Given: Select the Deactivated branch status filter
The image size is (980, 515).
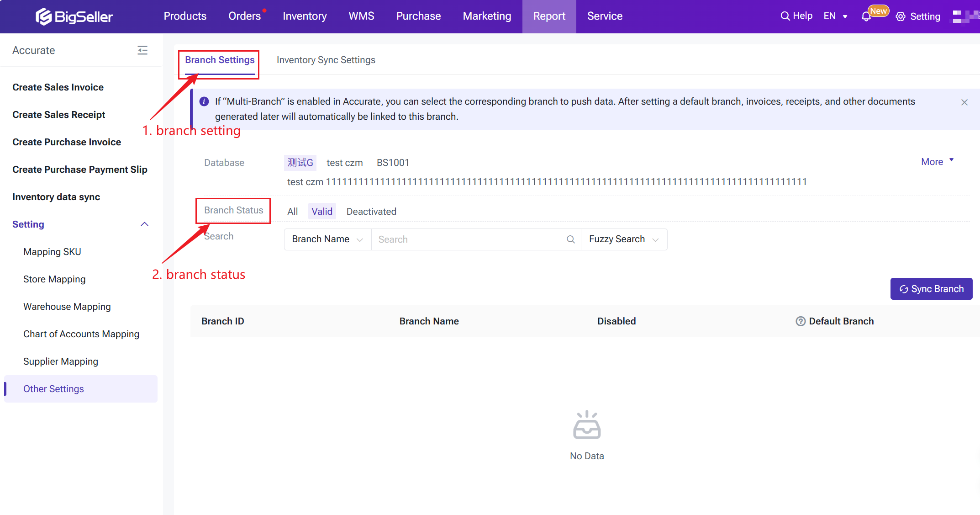Looking at the screenshot, I should 371,212.
